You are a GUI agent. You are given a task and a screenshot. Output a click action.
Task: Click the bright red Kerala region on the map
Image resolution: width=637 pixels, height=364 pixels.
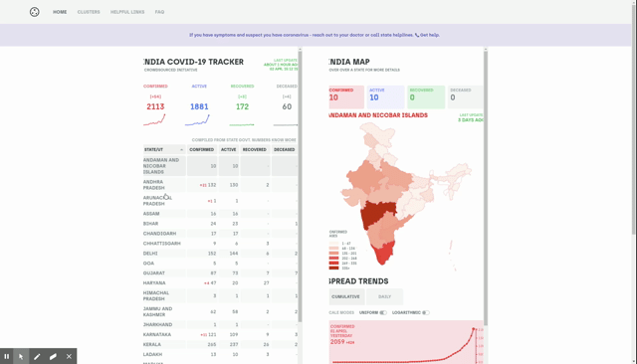coord(384,253)
